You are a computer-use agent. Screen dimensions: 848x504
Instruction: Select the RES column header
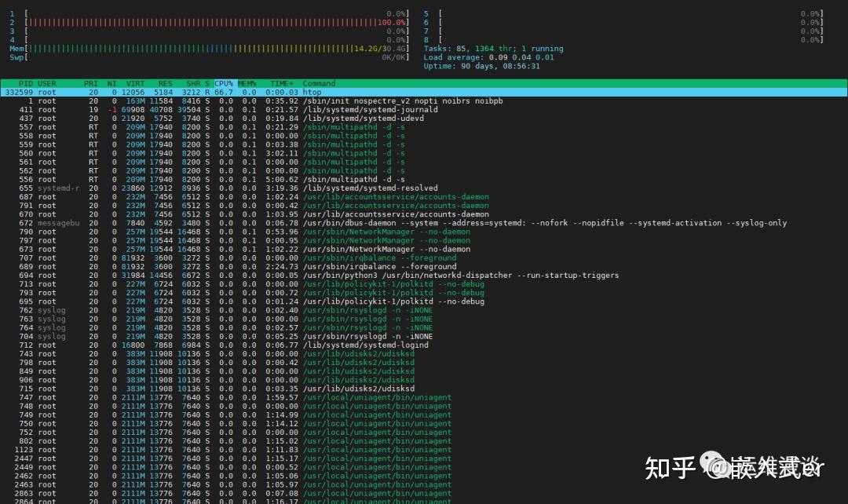pos(165,83)
